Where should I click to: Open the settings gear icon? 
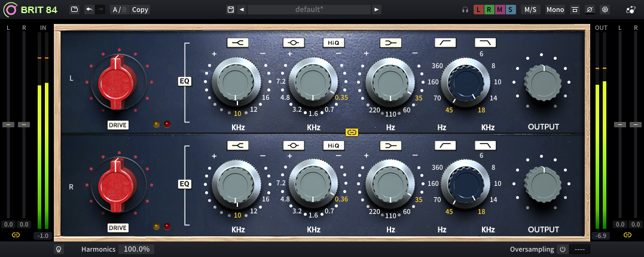coord(605,10)
